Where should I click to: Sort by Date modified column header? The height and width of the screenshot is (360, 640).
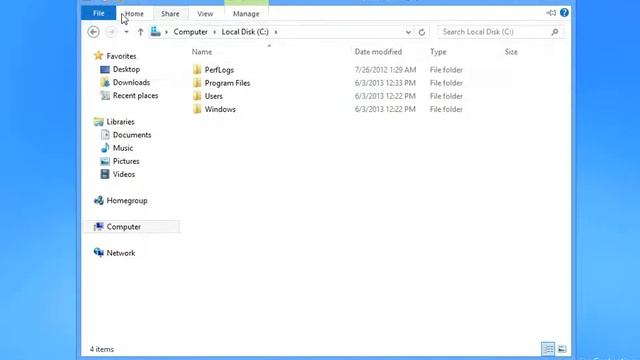(378, 52)
